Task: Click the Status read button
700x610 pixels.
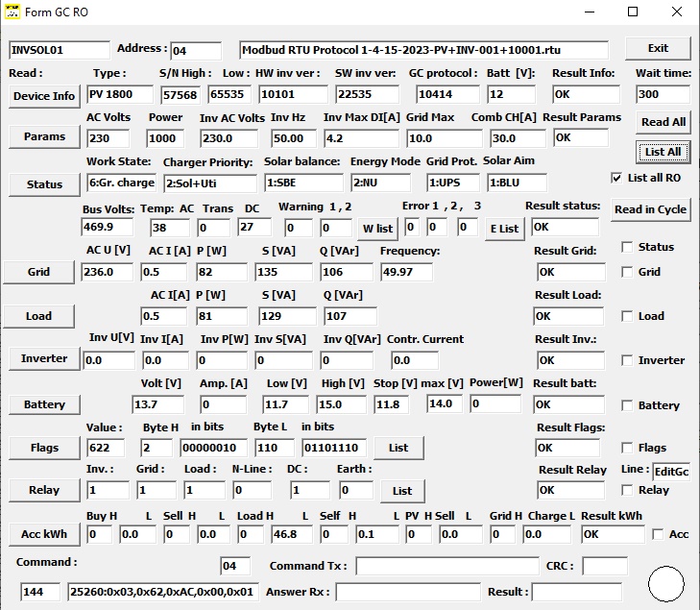Action: (x=44, y=184)
